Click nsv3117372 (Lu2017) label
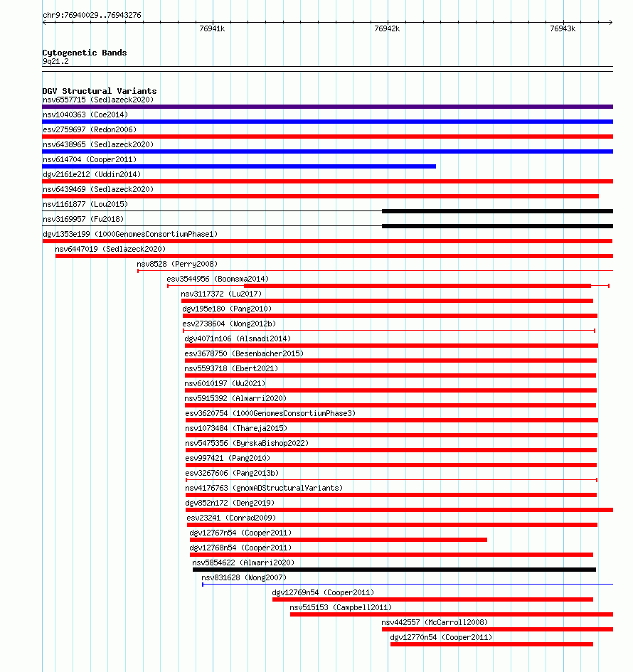The width and height of the screenshot is (633, 672). tap(221, 294)
